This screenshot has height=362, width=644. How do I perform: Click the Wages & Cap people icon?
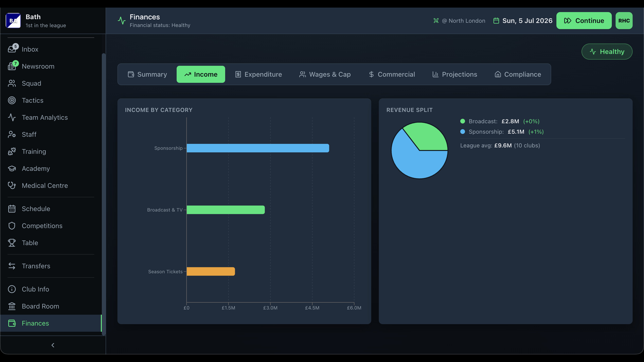[303, 74]
